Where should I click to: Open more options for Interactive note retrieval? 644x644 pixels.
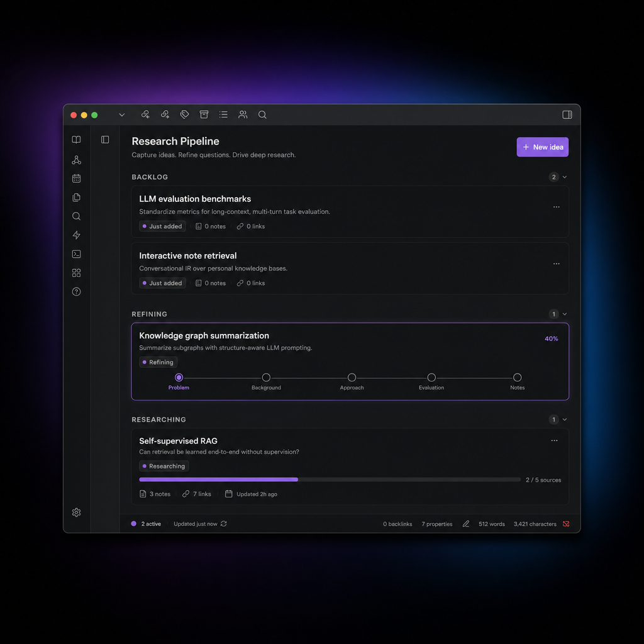click(x=556, y=264)
